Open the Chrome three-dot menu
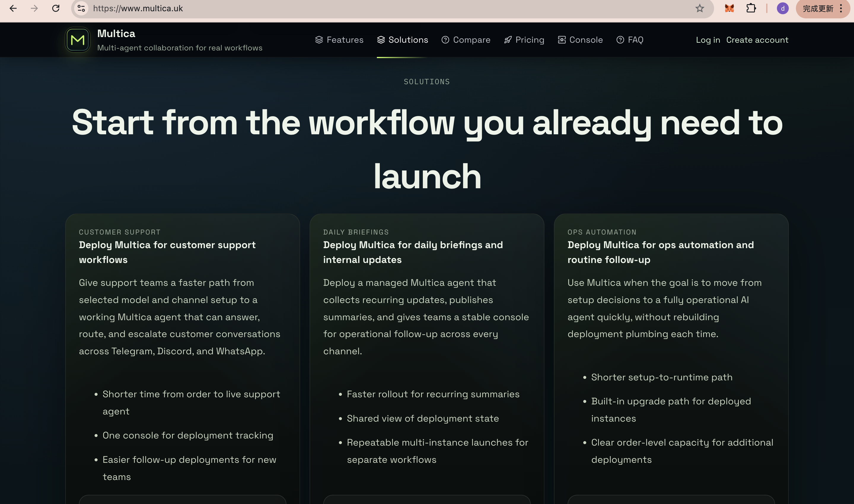 (841, 8)
